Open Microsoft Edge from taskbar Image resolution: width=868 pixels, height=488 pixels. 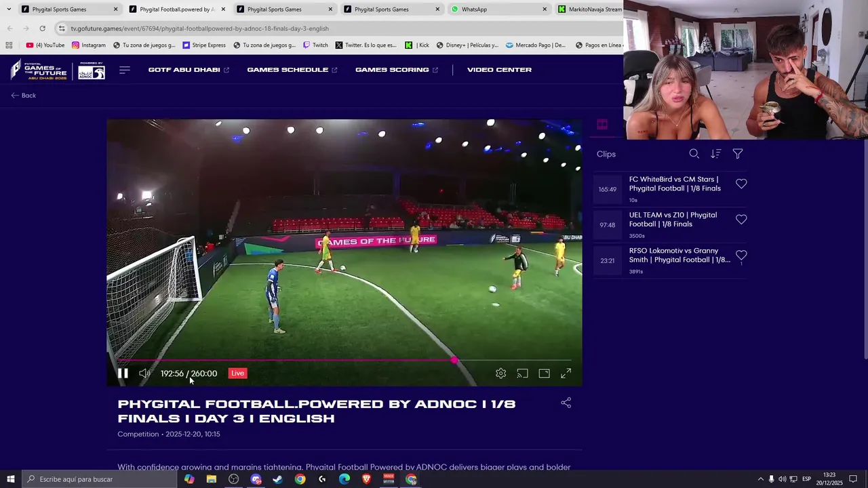[344, 479]
